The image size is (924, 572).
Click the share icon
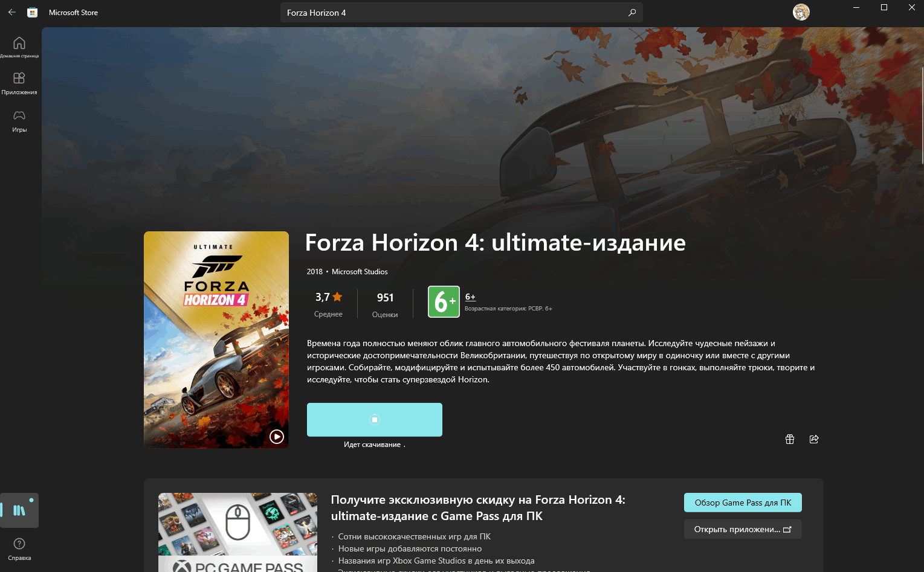coord(814,439)
